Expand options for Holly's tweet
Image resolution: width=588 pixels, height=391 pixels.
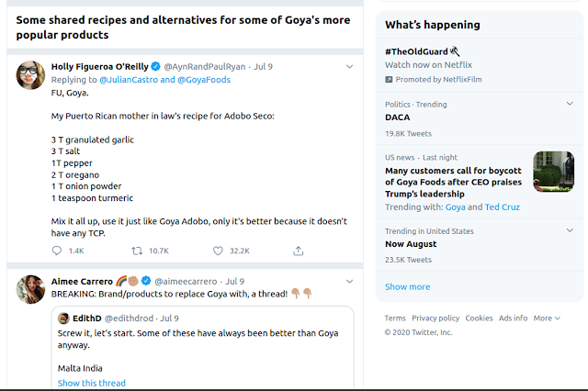[x=349, y=67]
